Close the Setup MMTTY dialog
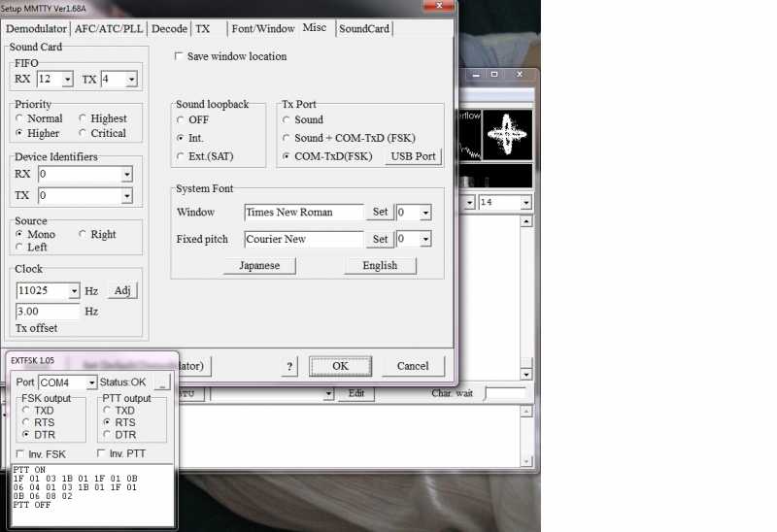This screenshot has height=532, width=777. pyautogui.click(x=439, y=6)
